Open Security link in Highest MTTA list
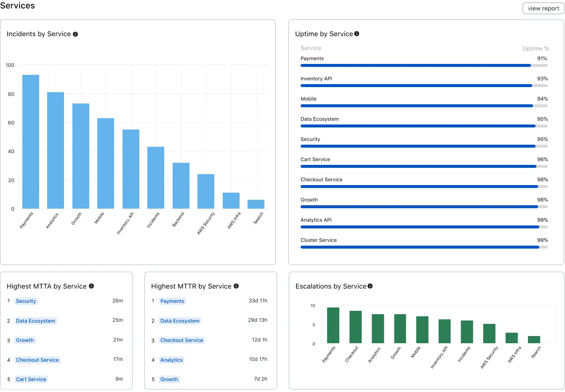 tap(26, 301)
